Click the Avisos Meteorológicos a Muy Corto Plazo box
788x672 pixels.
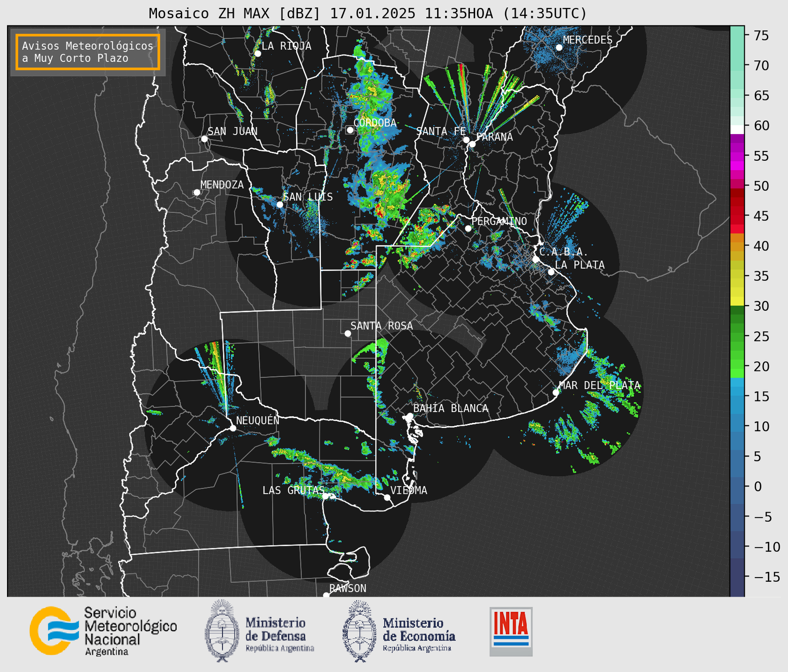tap(88, 52)
